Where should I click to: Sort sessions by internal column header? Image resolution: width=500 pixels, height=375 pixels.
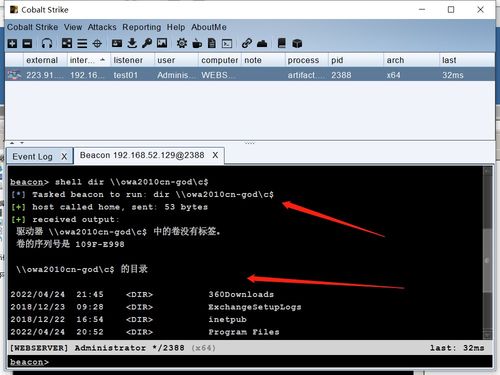pyautogui.click(x=89, y=60)
